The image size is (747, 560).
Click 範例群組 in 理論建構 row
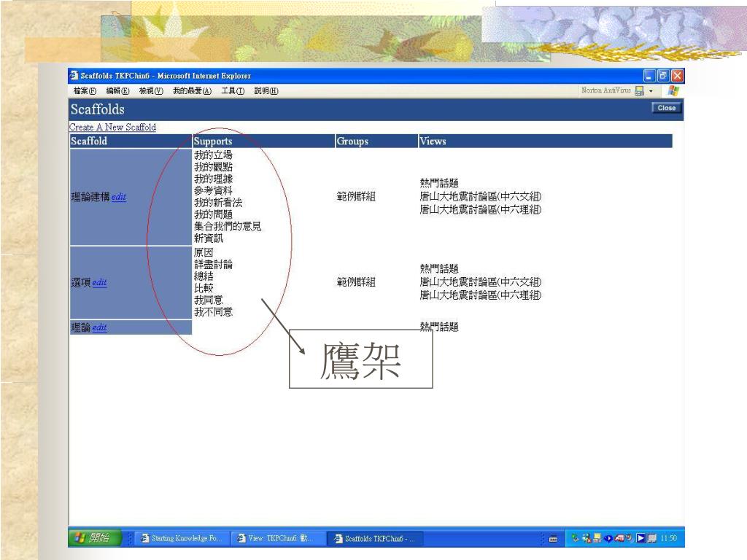[x=356, y=196]
